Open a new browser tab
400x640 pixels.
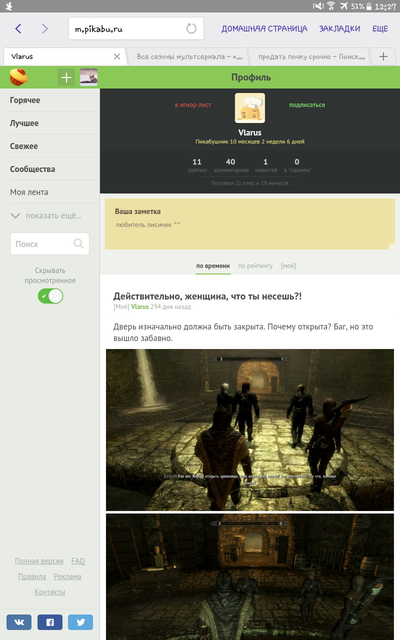383,56
